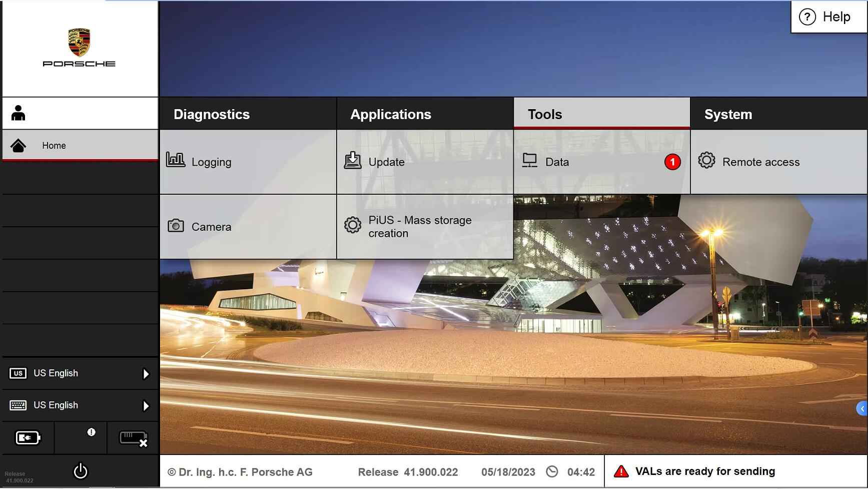Viewport: 868px width, 489px height.
Task: Click the disconnected vehicle interface icon
Action: click(x=133, y=438)
